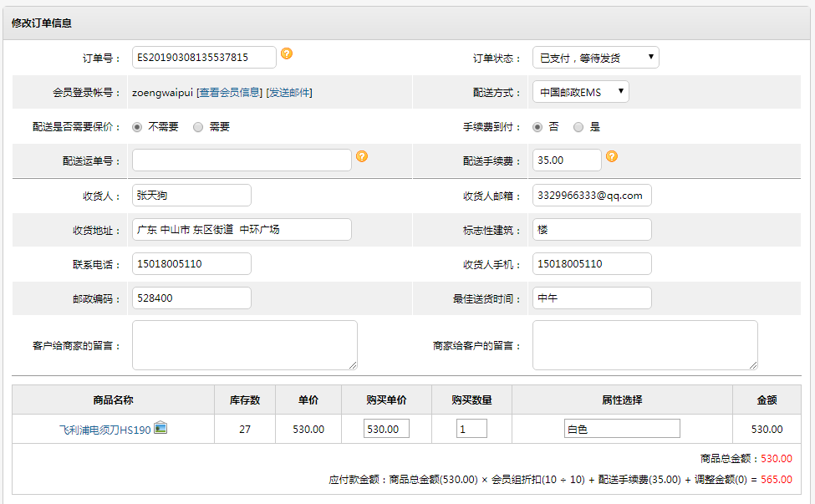Screen dimensions: 815x504
Task: Open the 订单状态 dropdown
Action: click(x=596, y=58)
